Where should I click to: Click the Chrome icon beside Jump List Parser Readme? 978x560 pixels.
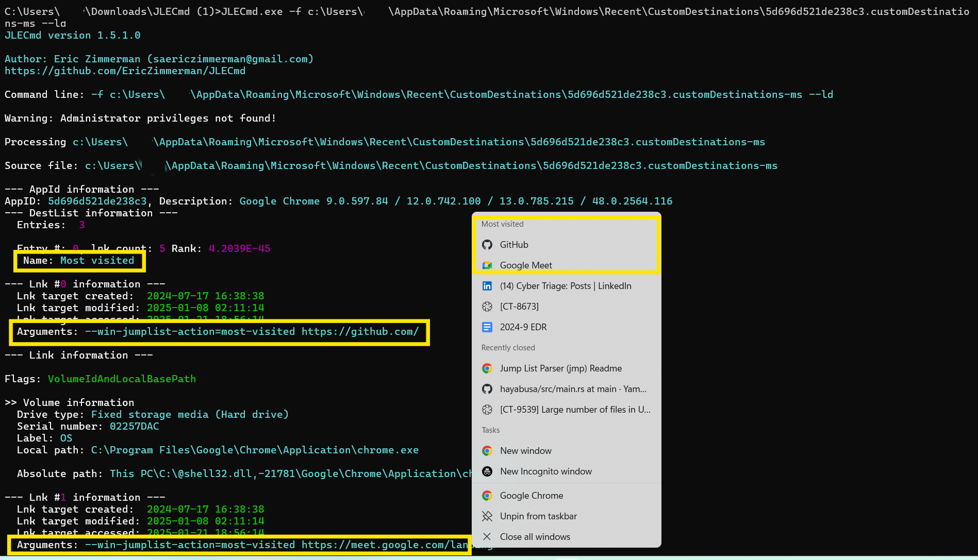(x=487, y=368)
